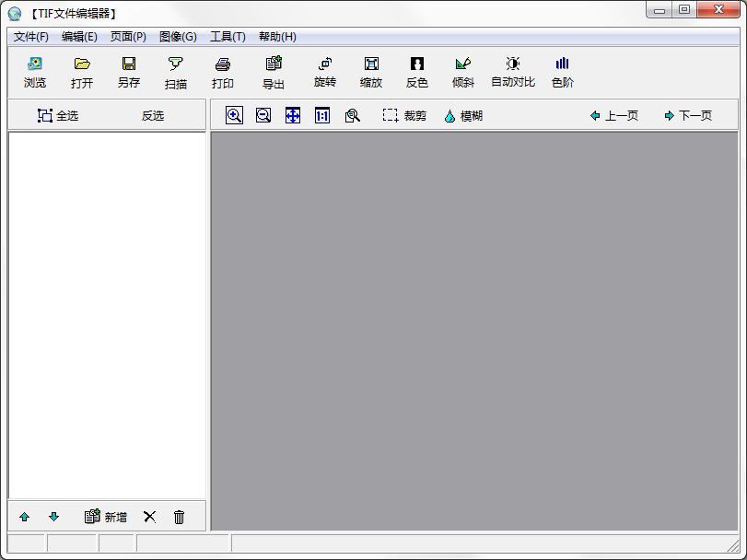Open the 图像(G) menu
747x560 pixels.
(x=178, y=37)
